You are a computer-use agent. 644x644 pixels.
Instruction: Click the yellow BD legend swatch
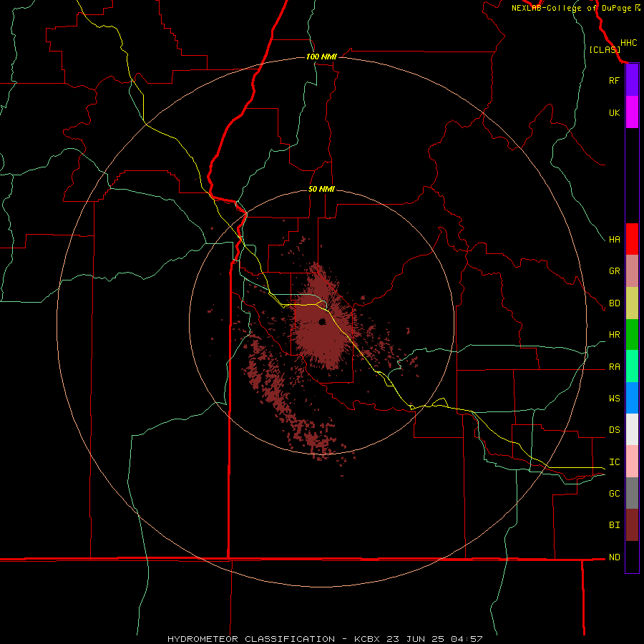point(632,303)
